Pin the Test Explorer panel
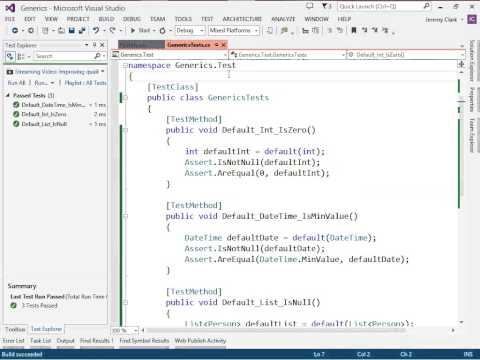 [x=94, y=45]
